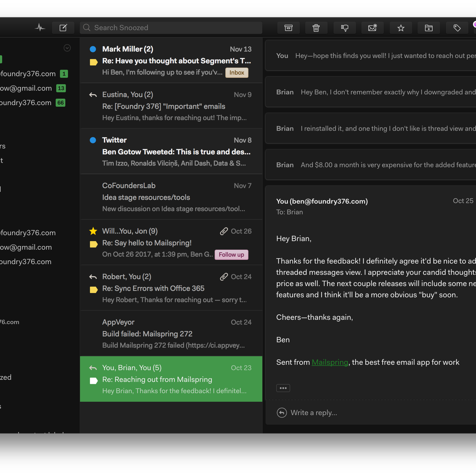Click replied arrow on Eustina thread
The image size is (476, 476).
click(93, 95)
